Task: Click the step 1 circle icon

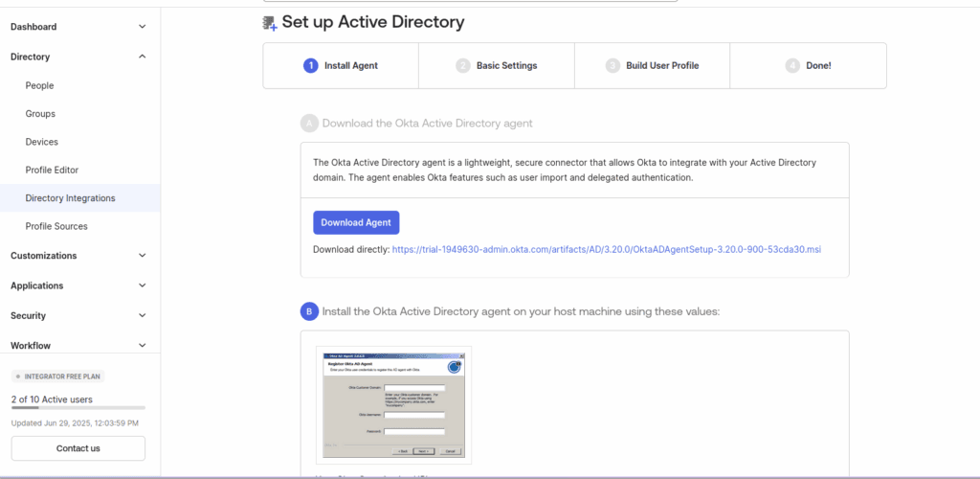Action: 311,66
